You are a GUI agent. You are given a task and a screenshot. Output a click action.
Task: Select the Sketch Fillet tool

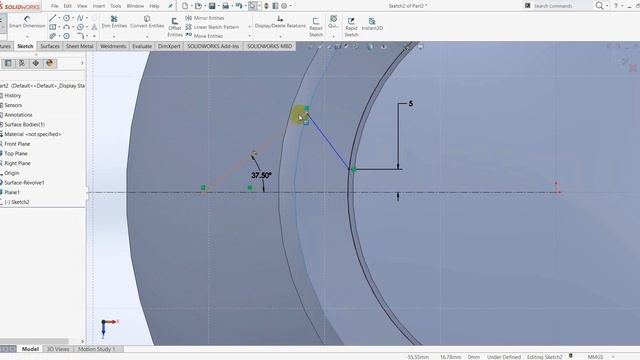tap(80, 36)
